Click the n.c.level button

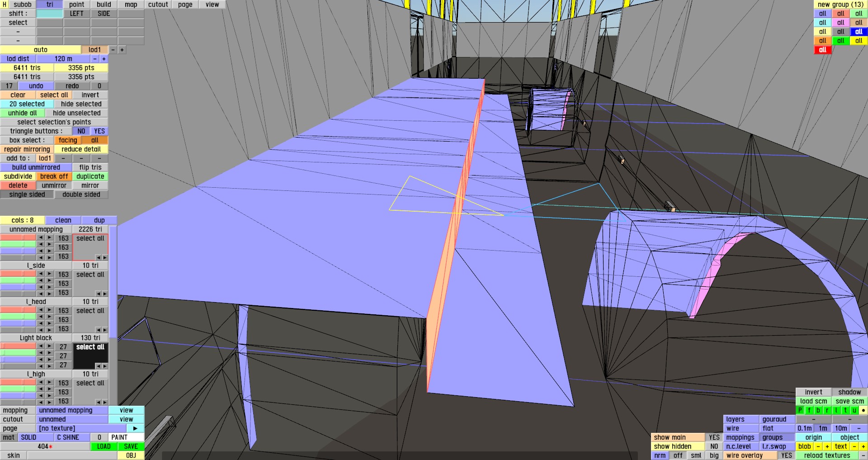[741, 446]
